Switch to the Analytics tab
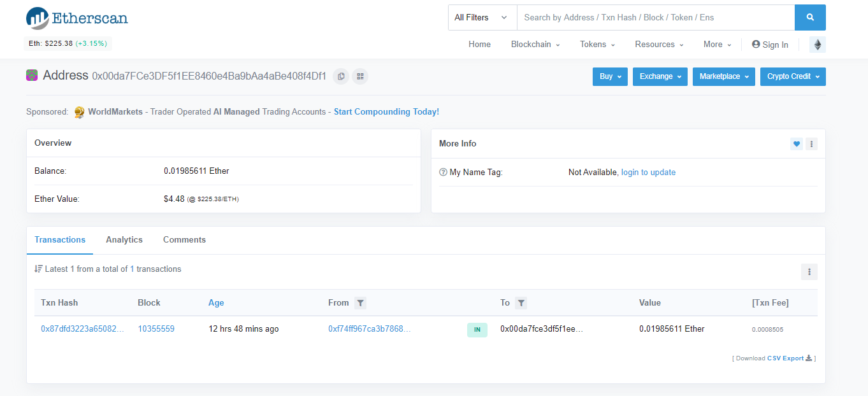Viewport: 868px width, 396px height. (124, 240)
